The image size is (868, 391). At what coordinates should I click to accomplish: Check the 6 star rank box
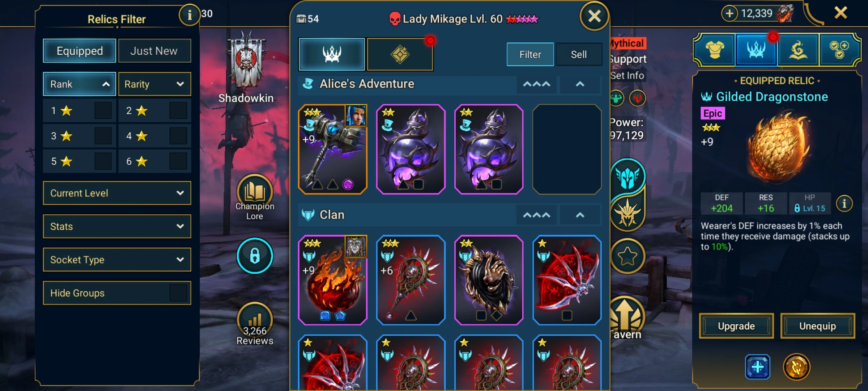[x=178, y=161]
